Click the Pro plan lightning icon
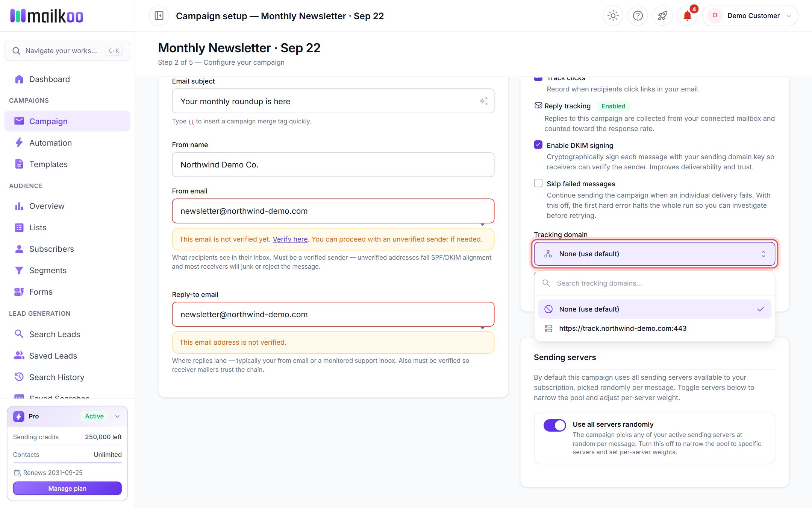This screenshot has width=812, height=508. [18, 416]
